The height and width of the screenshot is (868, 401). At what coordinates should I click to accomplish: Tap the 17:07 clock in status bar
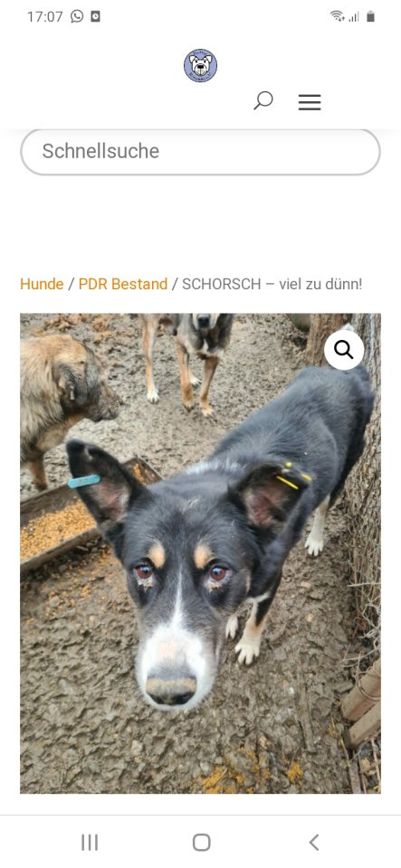coord(45,16)
